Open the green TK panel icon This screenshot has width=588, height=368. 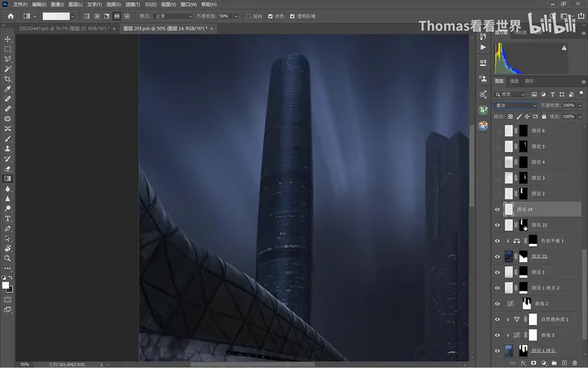coord(483,110)
